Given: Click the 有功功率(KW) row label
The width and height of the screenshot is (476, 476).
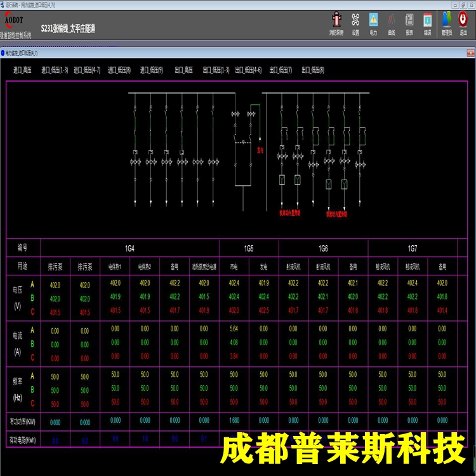Looking at the screenshot, I should pyautogui.click(x=22, y=421).
